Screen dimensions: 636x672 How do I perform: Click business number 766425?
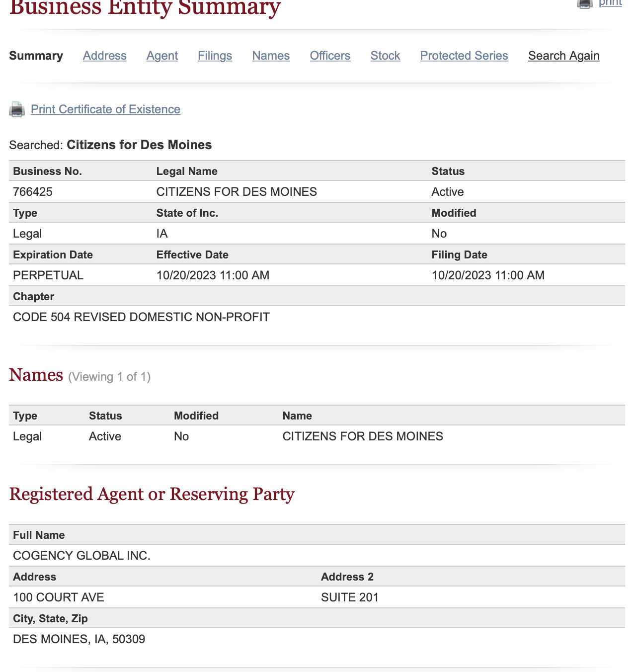(x=33, y=192)
